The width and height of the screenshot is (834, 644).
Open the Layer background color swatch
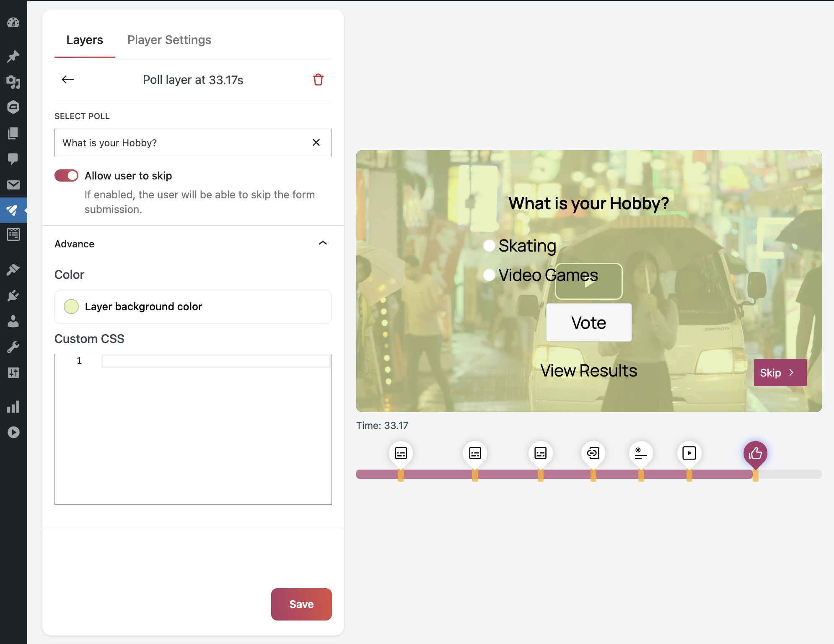71,306
